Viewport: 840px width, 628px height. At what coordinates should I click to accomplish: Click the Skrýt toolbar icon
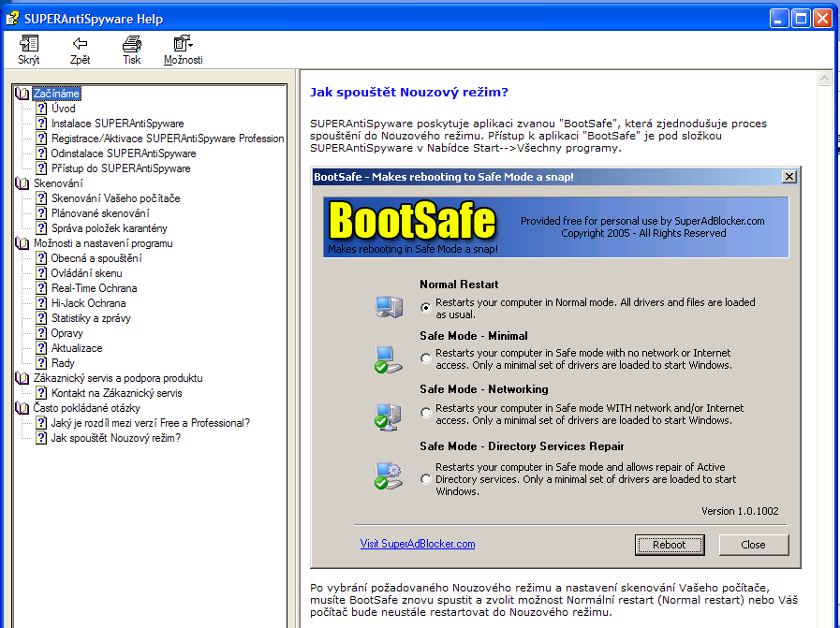click(x=28, y=43)
